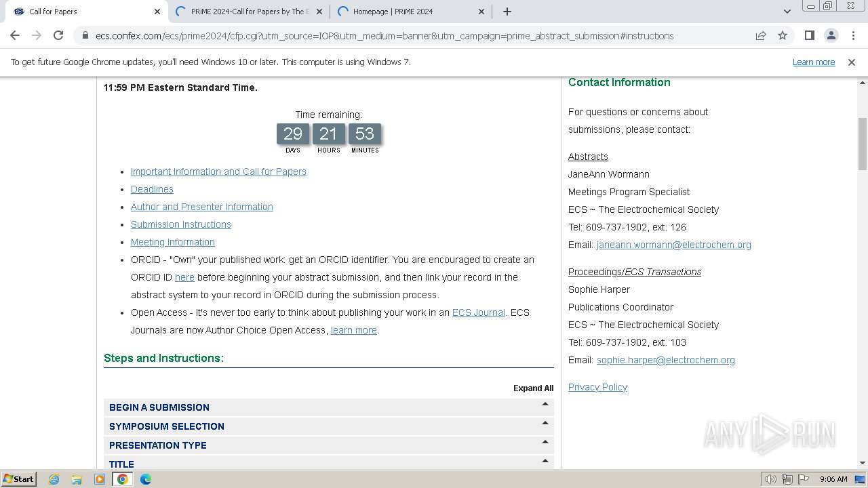
Task: Open the ECS Journal link
Action: pyautogui.click(x=479, y=312)
